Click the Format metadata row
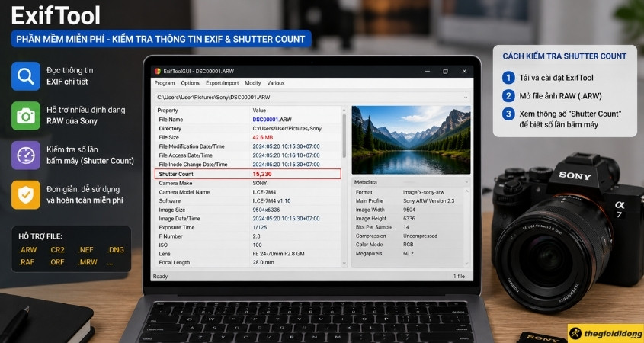 tap(408, 192)
